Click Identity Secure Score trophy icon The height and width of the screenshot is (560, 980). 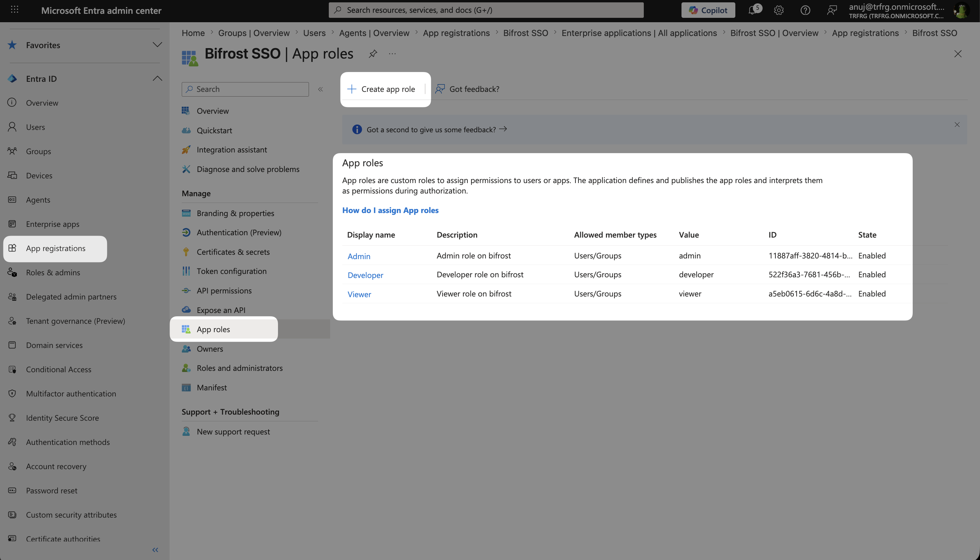12,418
